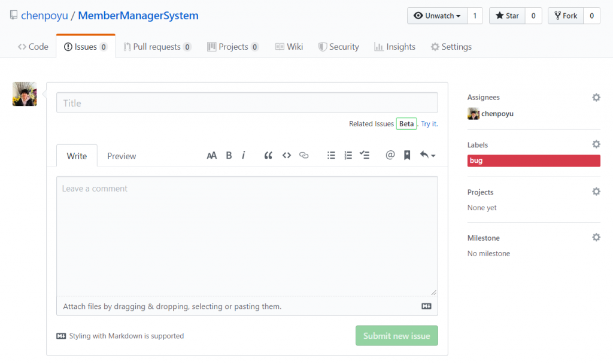
Task: Open the repository Projects tab
Action: 233,47
